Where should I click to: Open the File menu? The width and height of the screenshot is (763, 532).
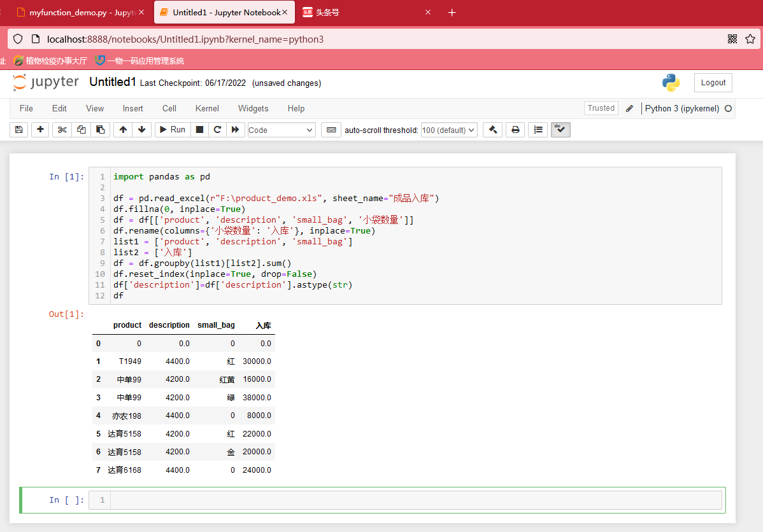[26, 108]
